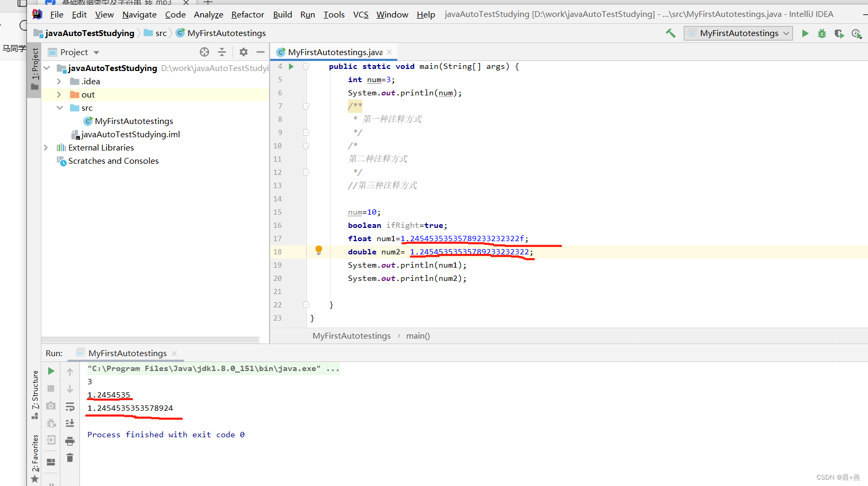Run with coverage icon in toolbar
The image size is (868, 486).
[839, 33]
